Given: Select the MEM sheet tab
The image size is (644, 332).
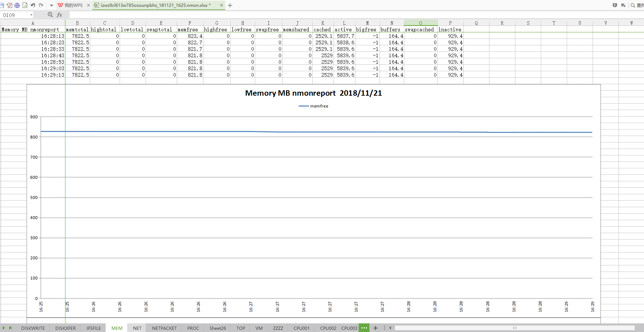Looking at the screenshot, I should (117, 328).
